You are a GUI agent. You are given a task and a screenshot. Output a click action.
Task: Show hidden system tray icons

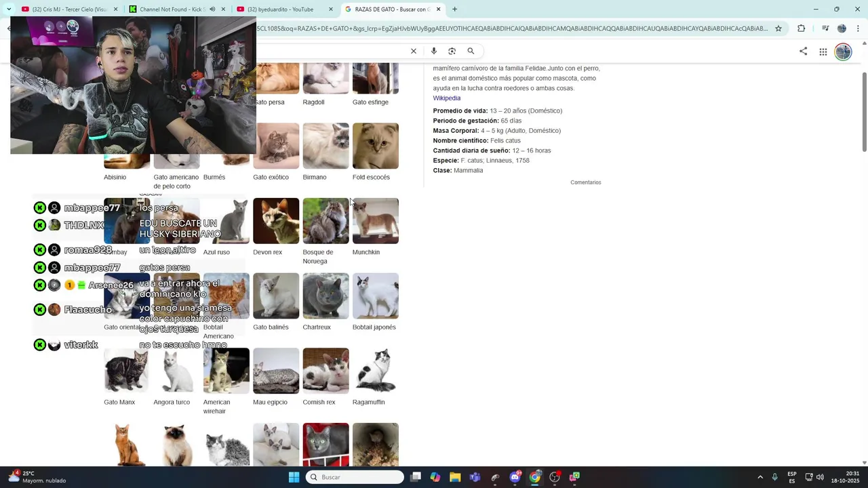[760, 477]
